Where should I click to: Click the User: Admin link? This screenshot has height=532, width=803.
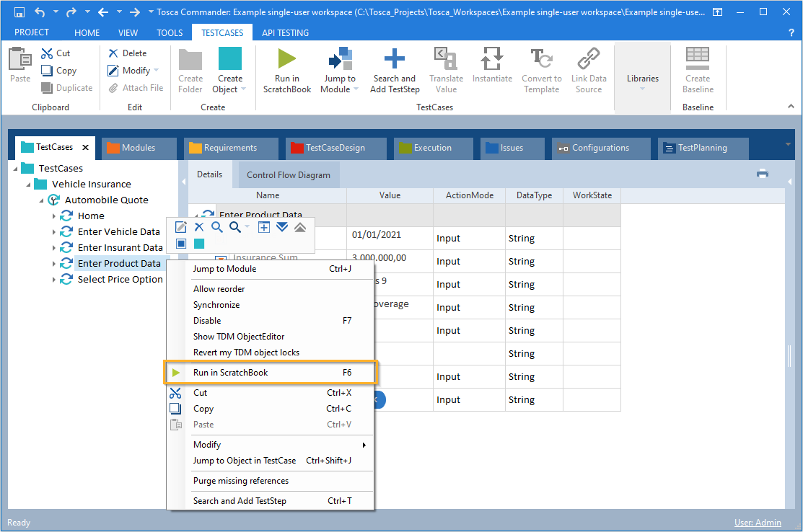tap(757, 523)
